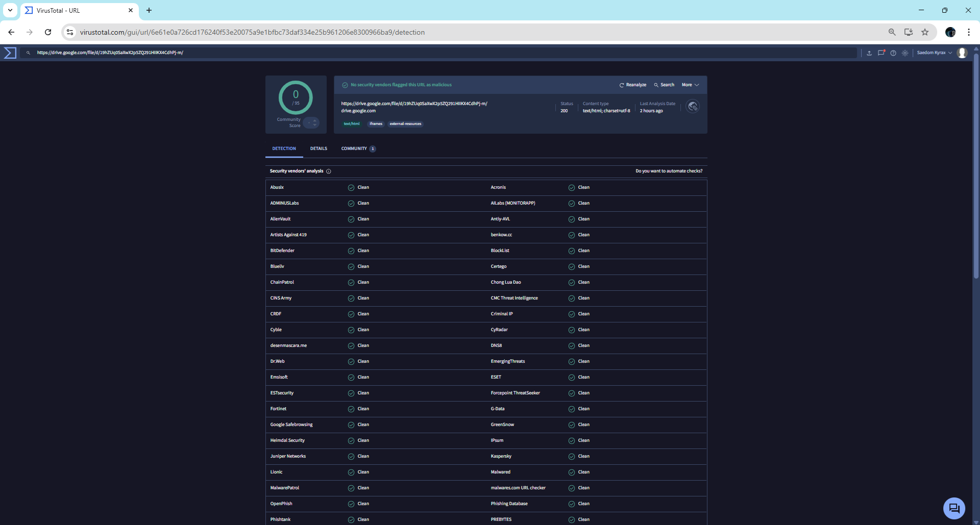980x525 pixels.
Task: Expand the Saedom Kyrax account menu
Action: [933, 53]
